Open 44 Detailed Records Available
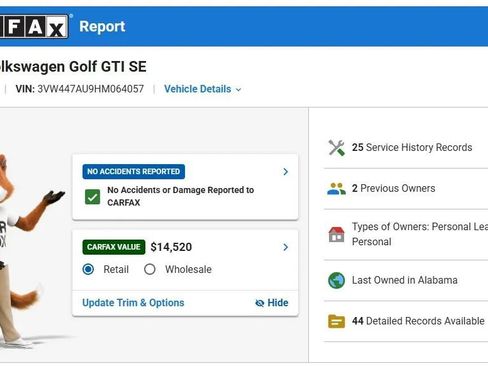Image resolution: width=488 pixels, height=366 pixels. pyautogui.click(x=418, y=321)
